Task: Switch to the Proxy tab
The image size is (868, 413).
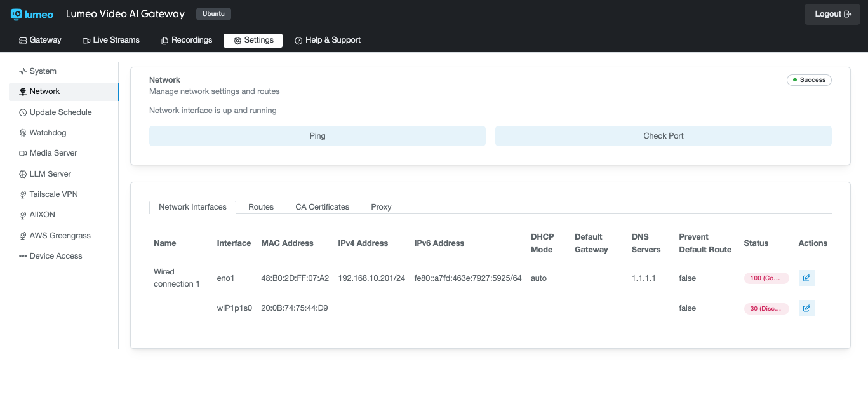Action: (x=381, y=207)
